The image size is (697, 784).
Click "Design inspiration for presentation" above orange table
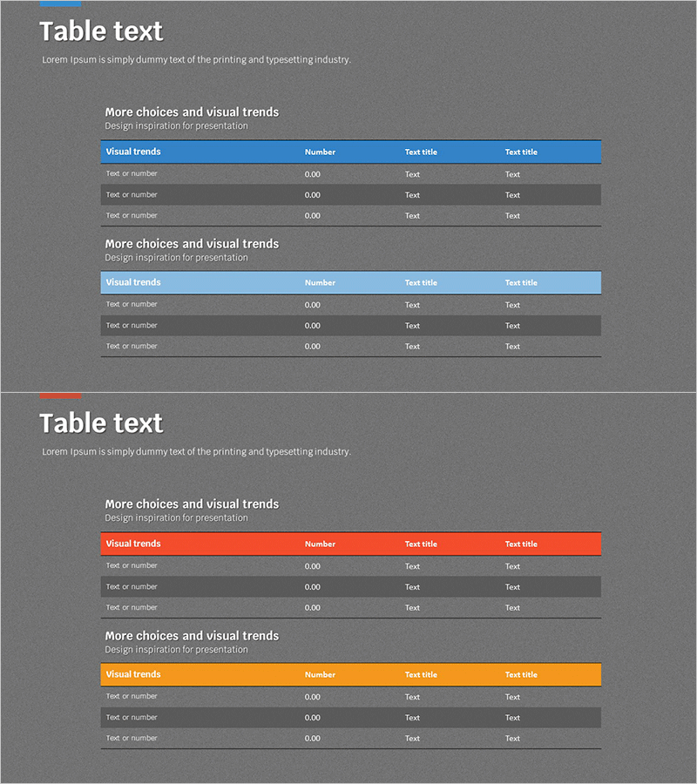[176, 650]
